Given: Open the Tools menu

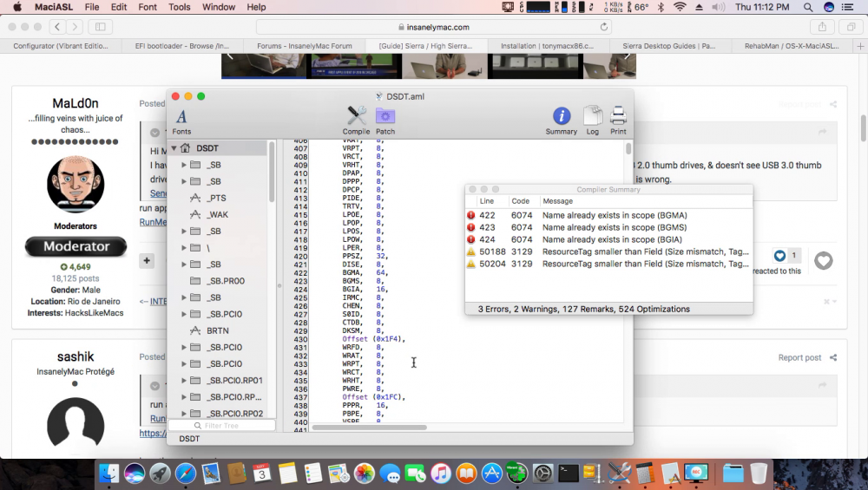Looking at the screenshot, I should coord(180,7).
